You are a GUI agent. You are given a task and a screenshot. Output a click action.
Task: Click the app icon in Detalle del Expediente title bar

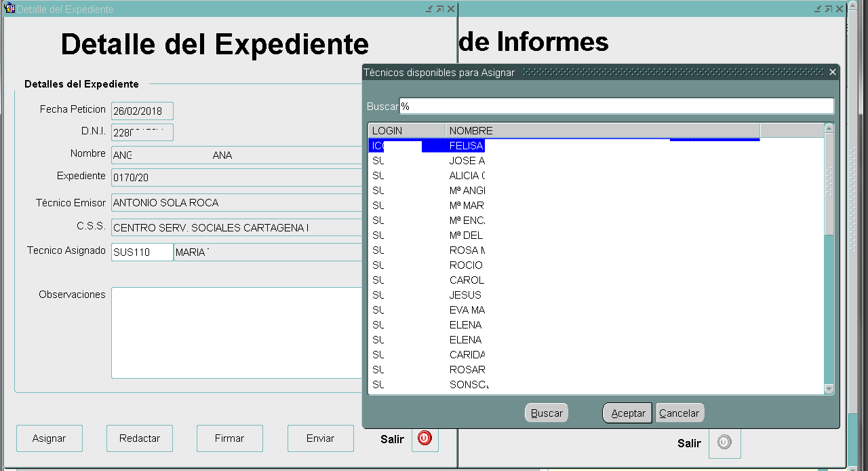9,9
